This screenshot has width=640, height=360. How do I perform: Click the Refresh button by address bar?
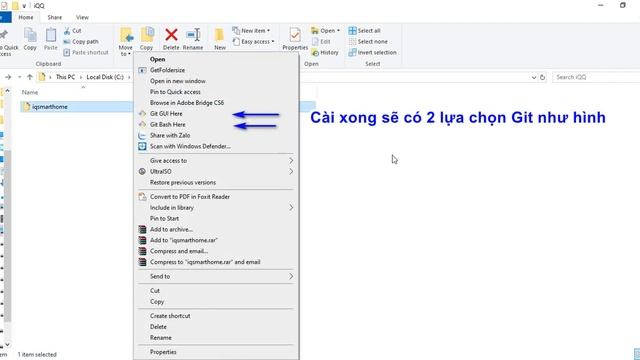coord(542,77)
